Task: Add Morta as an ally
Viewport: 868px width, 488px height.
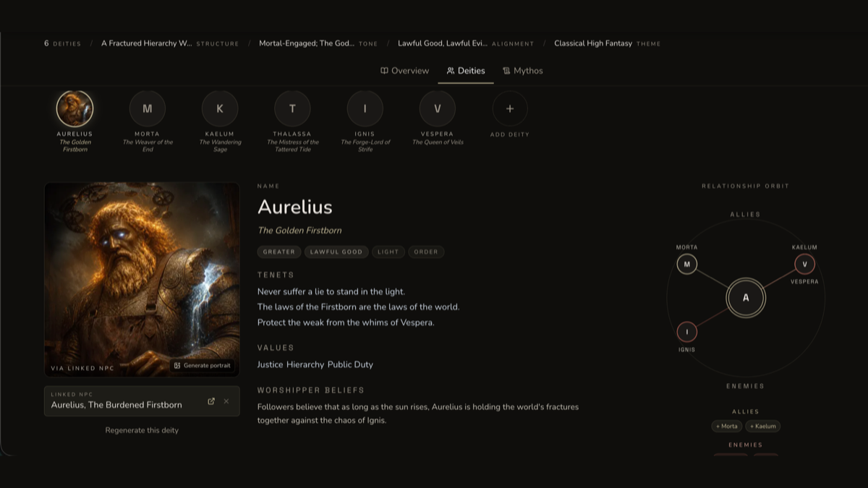Action: (x=727, y=427)
